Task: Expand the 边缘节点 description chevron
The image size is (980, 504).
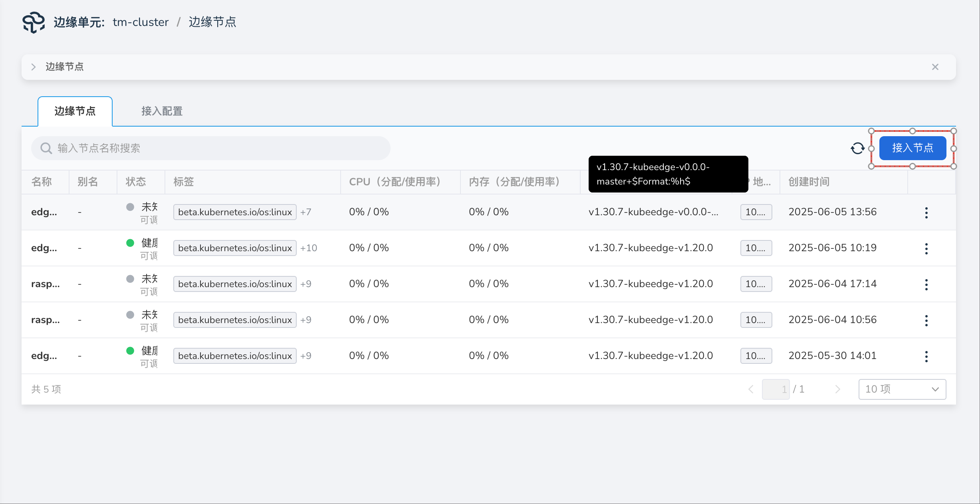Action: point(34,67)
